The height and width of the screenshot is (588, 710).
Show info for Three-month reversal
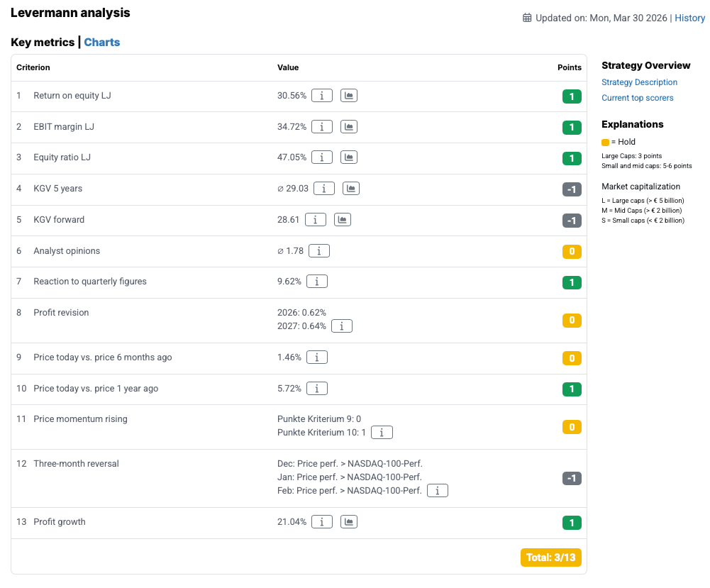click(x=438, y=490)
